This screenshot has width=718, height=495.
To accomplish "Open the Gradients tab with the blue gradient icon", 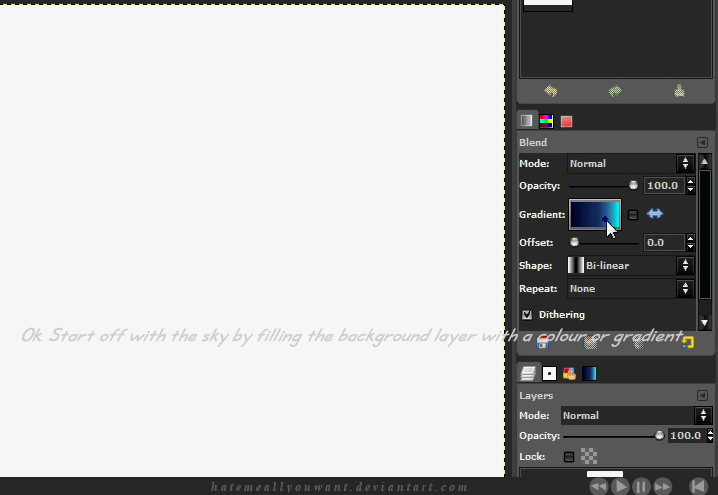I will [589, 374].
